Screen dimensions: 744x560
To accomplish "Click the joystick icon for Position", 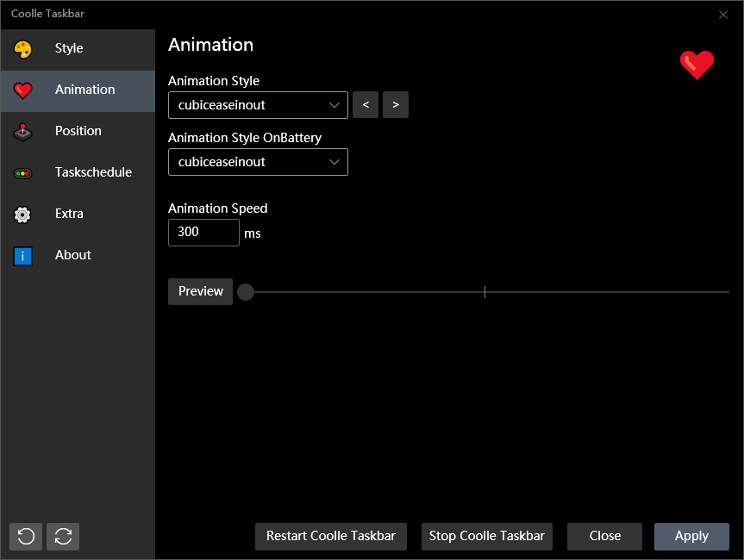I will point(23,132).
